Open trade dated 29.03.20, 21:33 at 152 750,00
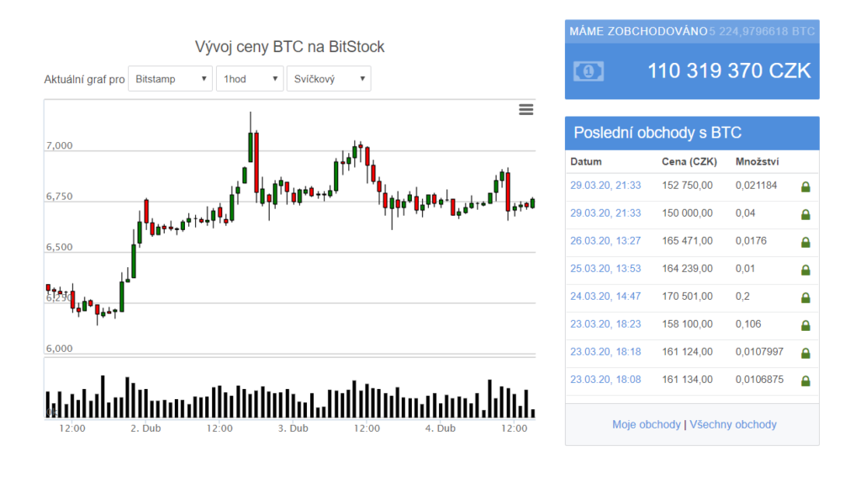 point(605,186)
